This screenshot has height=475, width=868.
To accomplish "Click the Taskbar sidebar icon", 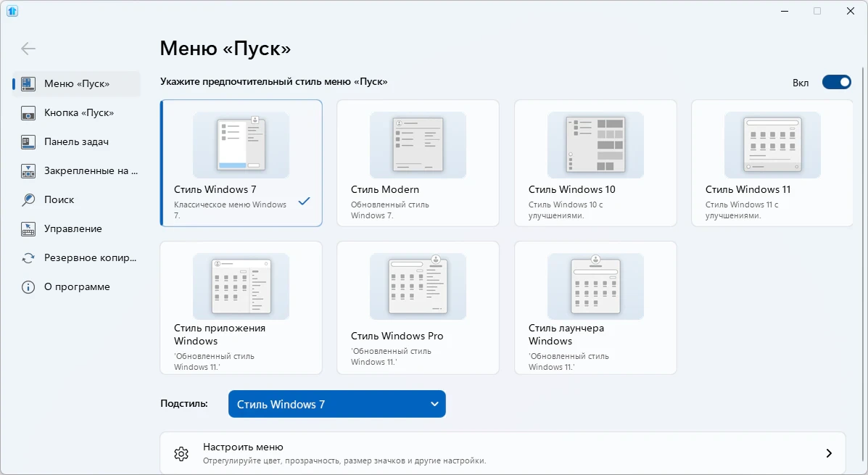I will tap(28, 141).
